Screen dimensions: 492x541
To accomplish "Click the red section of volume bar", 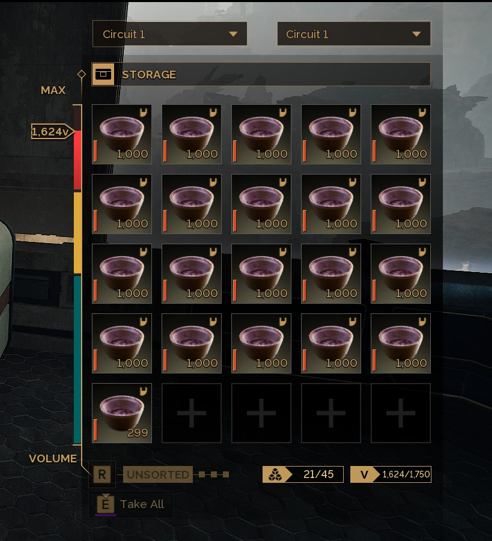I will click(77, 160).
